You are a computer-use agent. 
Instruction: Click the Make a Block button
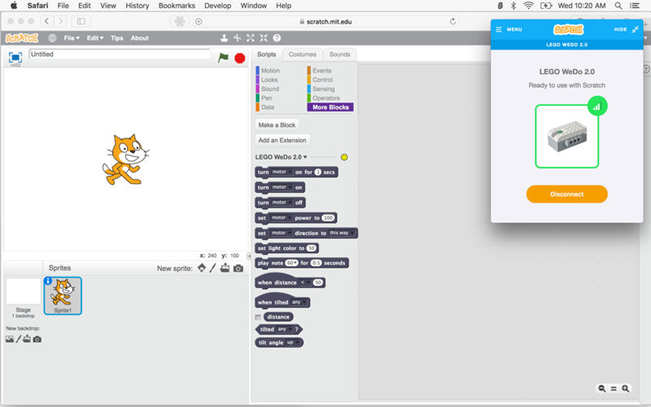pyautogui.click(x=277, y=125)
